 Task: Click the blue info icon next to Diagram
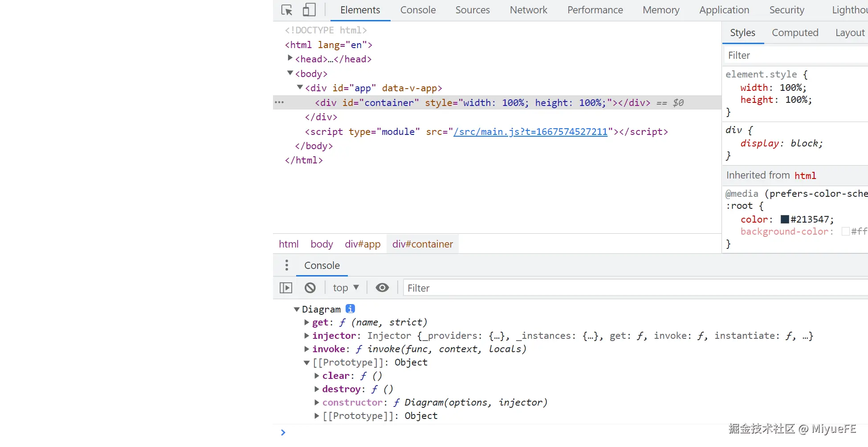tap(350, 309)
